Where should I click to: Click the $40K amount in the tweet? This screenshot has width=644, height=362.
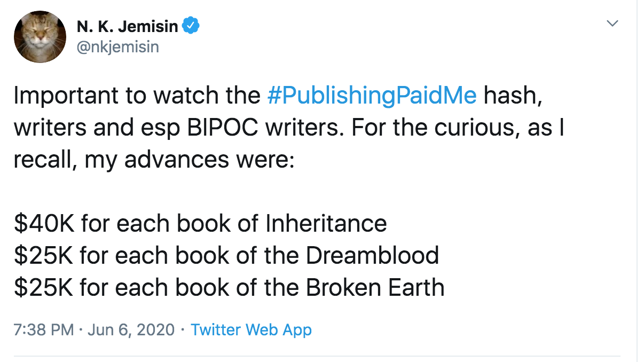[44, 223]
